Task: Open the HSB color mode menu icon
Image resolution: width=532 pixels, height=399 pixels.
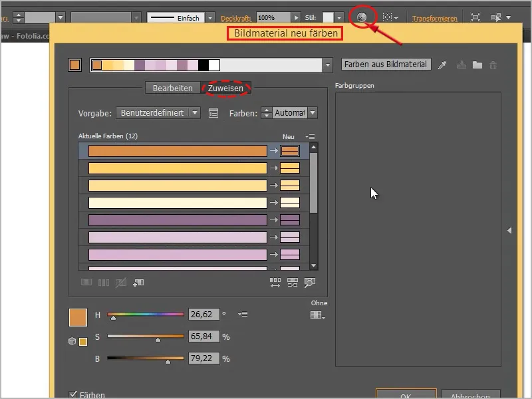Action: point(243,314)
